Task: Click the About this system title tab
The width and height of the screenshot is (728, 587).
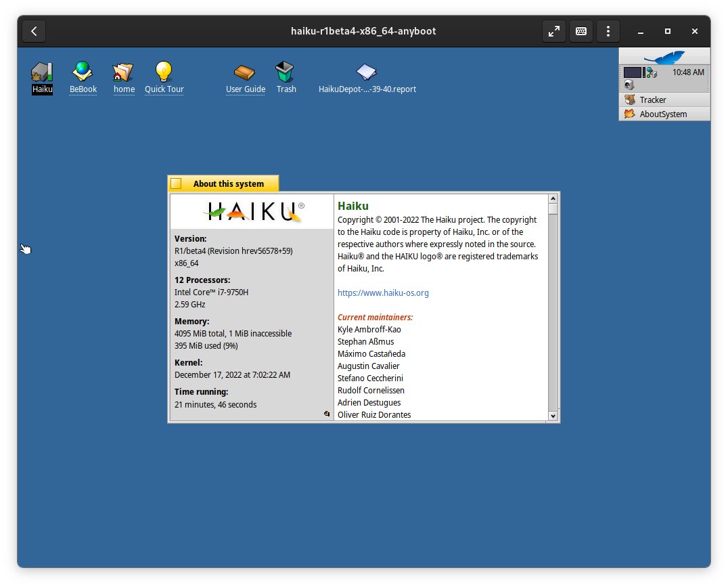Action: coord(228,183)
